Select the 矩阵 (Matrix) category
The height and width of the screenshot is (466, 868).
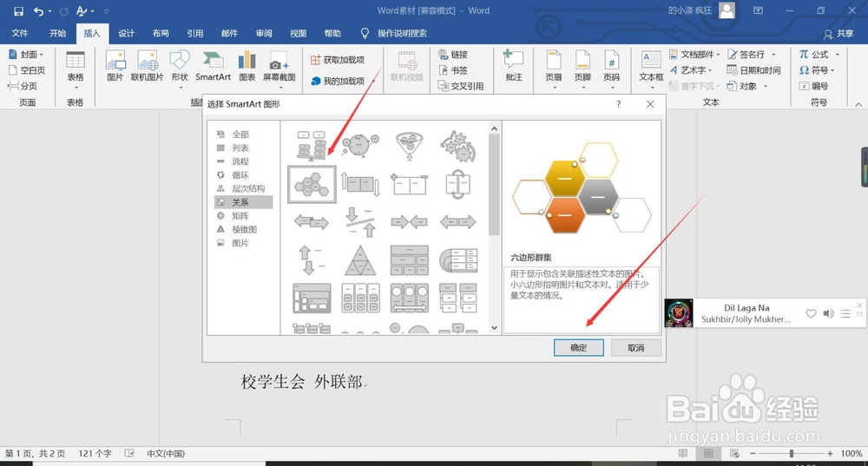243,216
